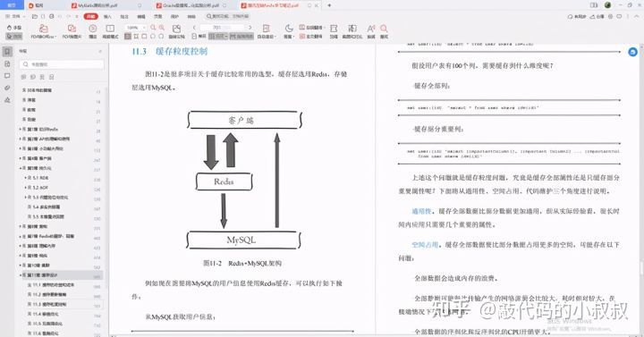
Task: Open bookmark section 5.2 AOF
Action: pos(41,188)
